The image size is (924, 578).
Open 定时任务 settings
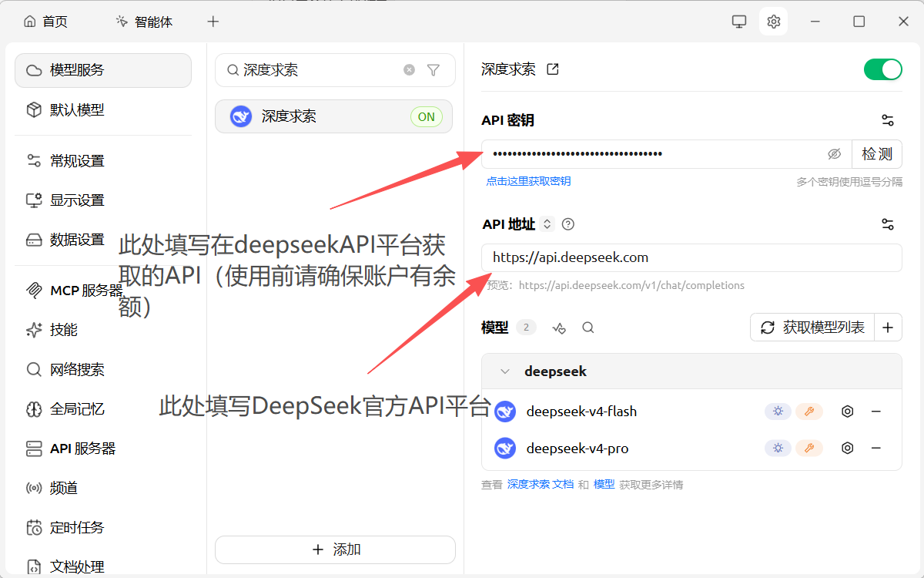103,528
